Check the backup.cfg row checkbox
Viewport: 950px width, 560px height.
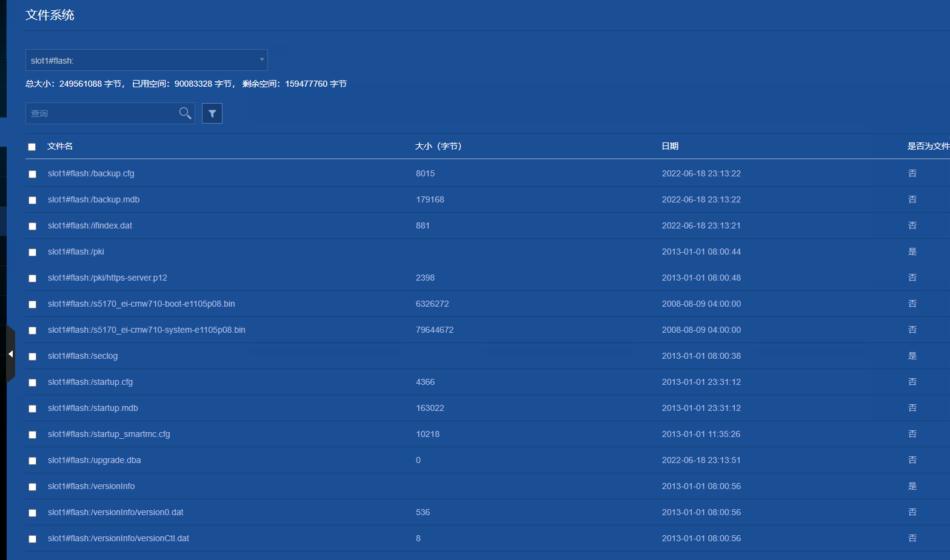click(33, 174)
